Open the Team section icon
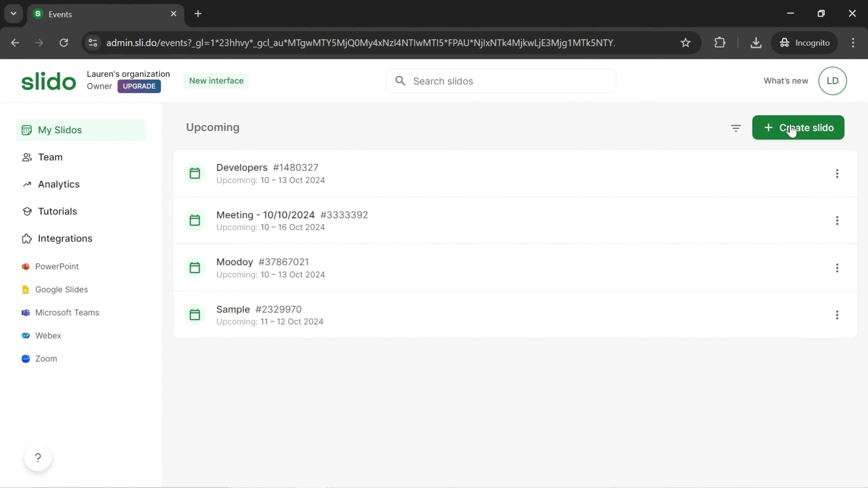The image size is (868, 488). pyautogui.click(x=26, y=157)
